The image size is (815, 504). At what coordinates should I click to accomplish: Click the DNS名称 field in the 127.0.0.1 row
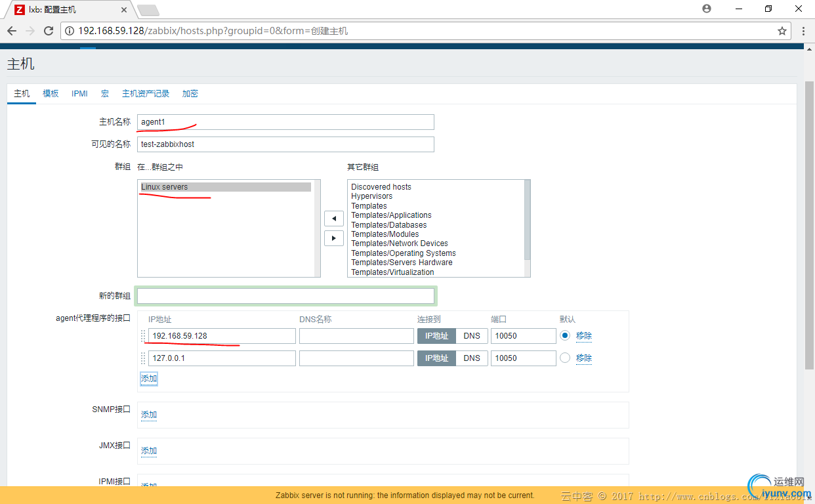(356, 358)
